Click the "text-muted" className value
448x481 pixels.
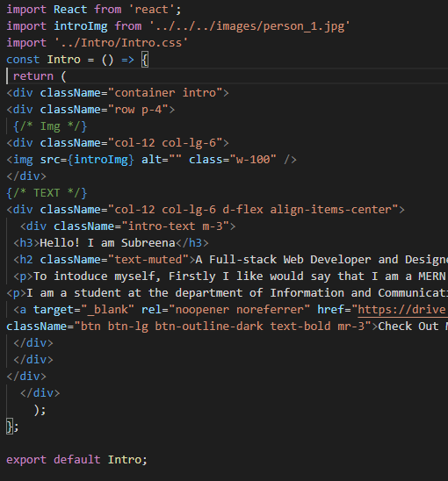(x=148, y=260)
